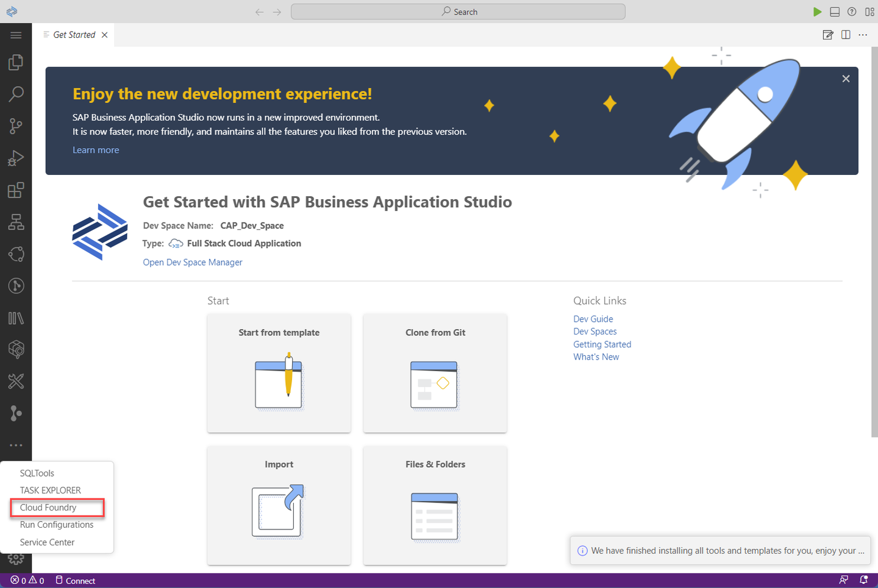Customize layout icon in title bar
Screen dimensions: 878x588
(869, 12)
